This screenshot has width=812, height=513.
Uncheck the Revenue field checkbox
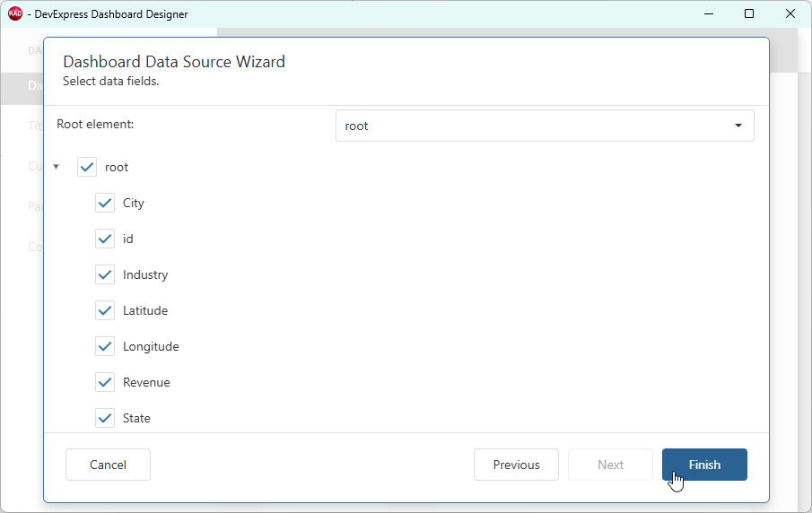coord(105,383)
